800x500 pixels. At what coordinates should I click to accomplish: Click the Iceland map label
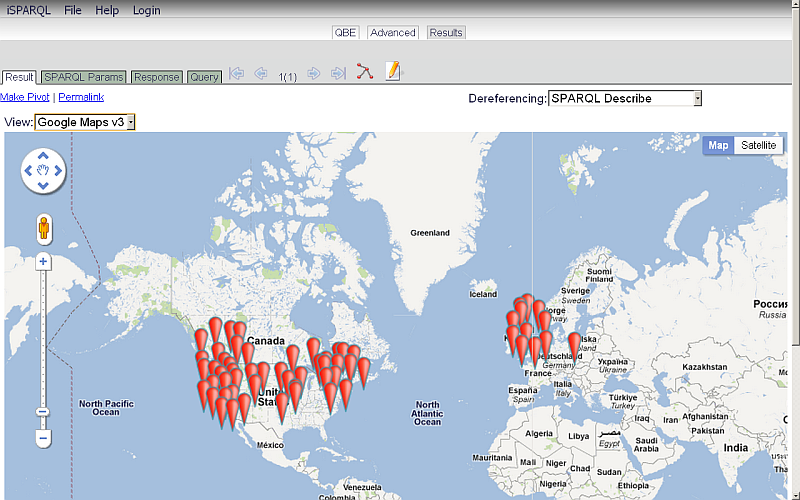(x=483, y=294)
